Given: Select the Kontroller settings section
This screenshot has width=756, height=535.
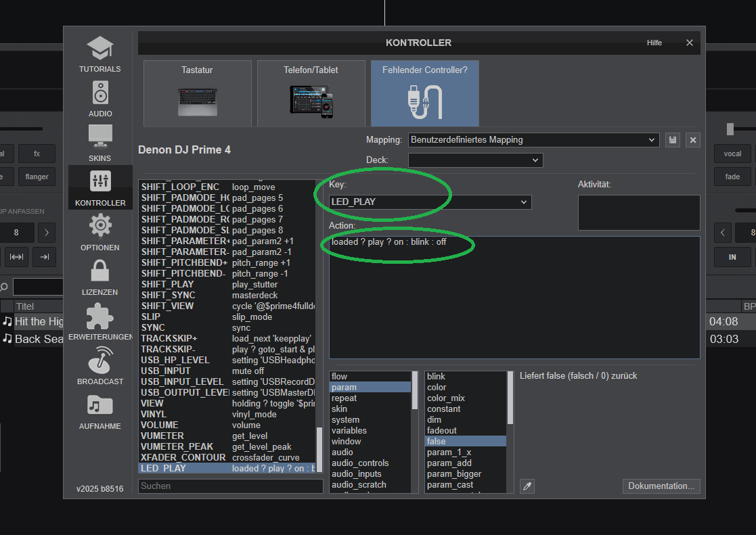Looking at the screenshot, I should (99, 189).
